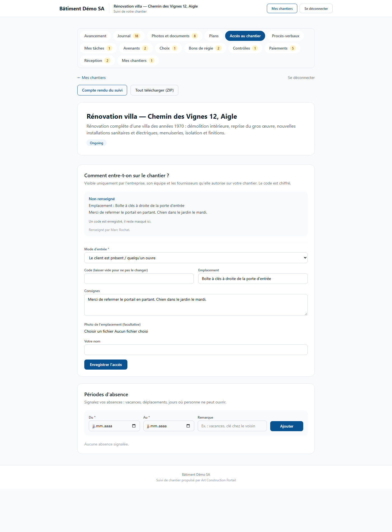Select the Réception tab
The width and height of the screenshot is (392, 532).
[x=97, y=60]
